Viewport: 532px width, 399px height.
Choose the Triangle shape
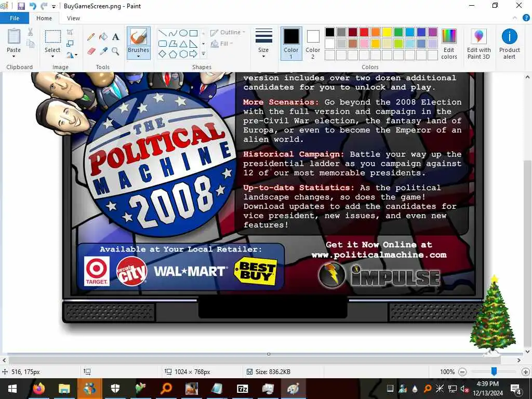pyautogui.click(x=183, y=44)
